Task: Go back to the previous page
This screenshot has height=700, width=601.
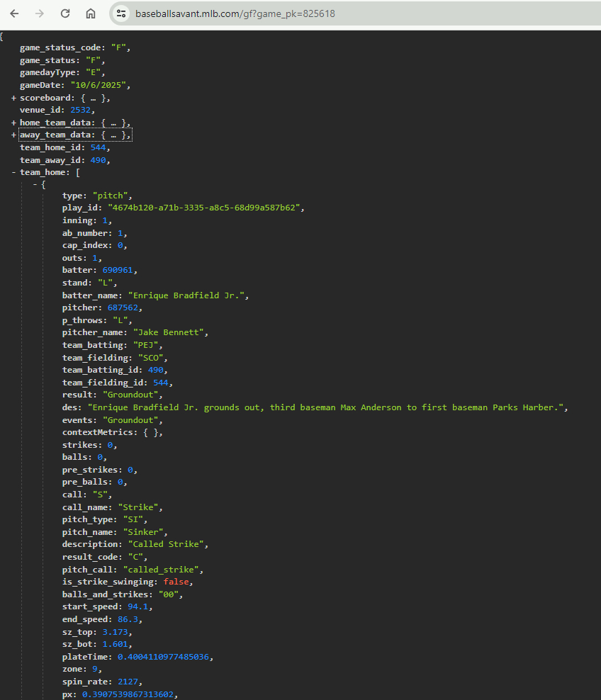Action: [x=14, y=13]
